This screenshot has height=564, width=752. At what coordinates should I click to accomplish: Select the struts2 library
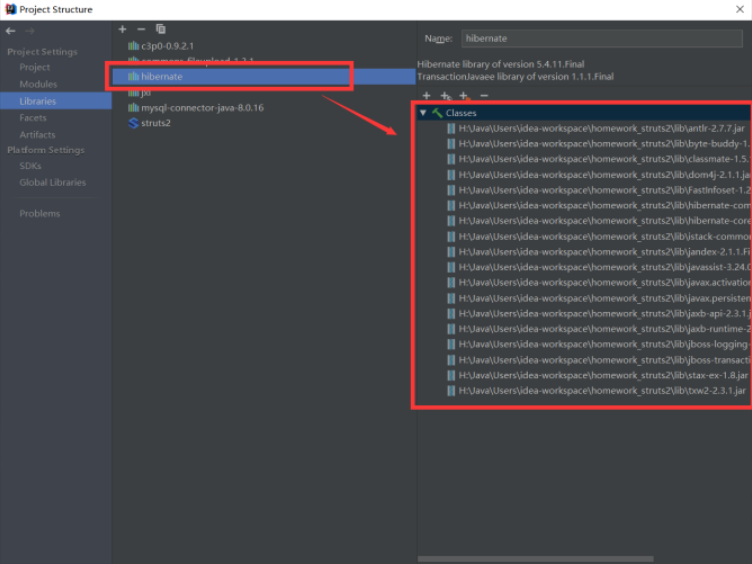155,123
